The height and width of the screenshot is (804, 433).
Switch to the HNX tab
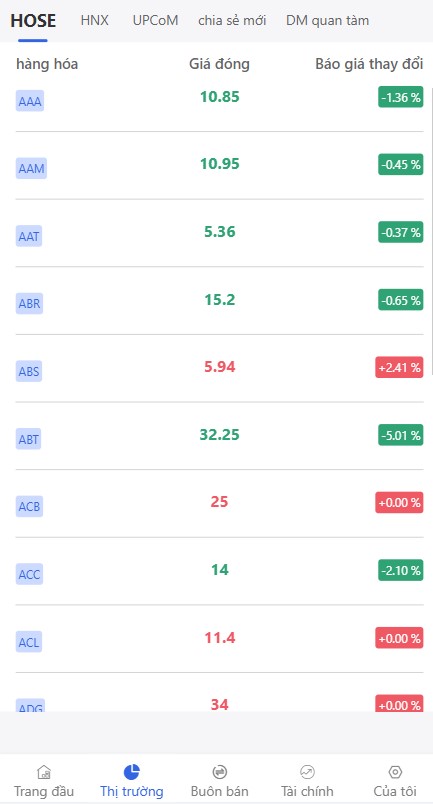pyautogui.click(x=94, y=21)
